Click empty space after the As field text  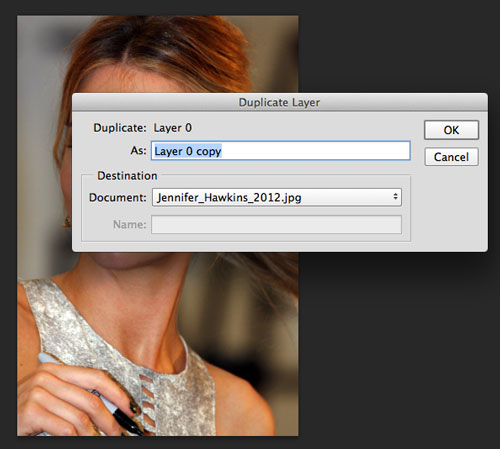coord(315,151)
